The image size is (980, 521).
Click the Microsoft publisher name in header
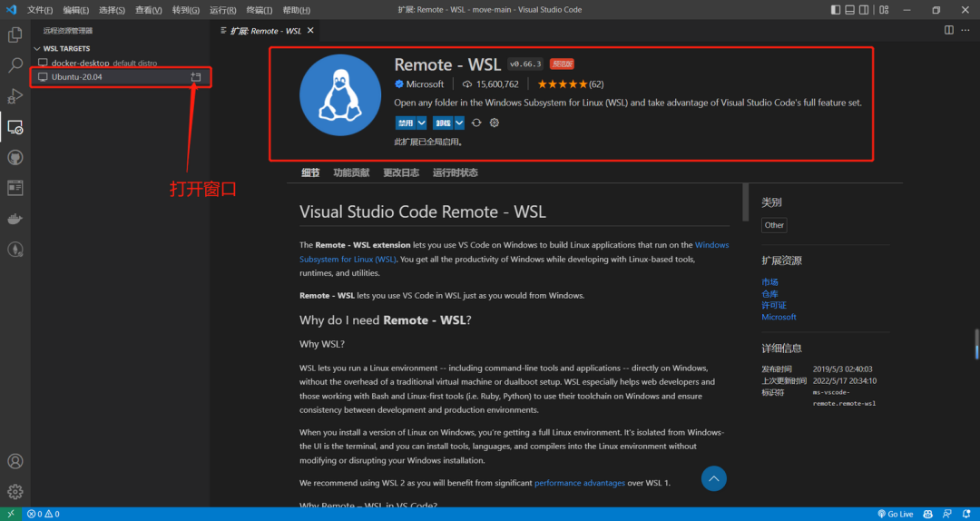[425, 84]
